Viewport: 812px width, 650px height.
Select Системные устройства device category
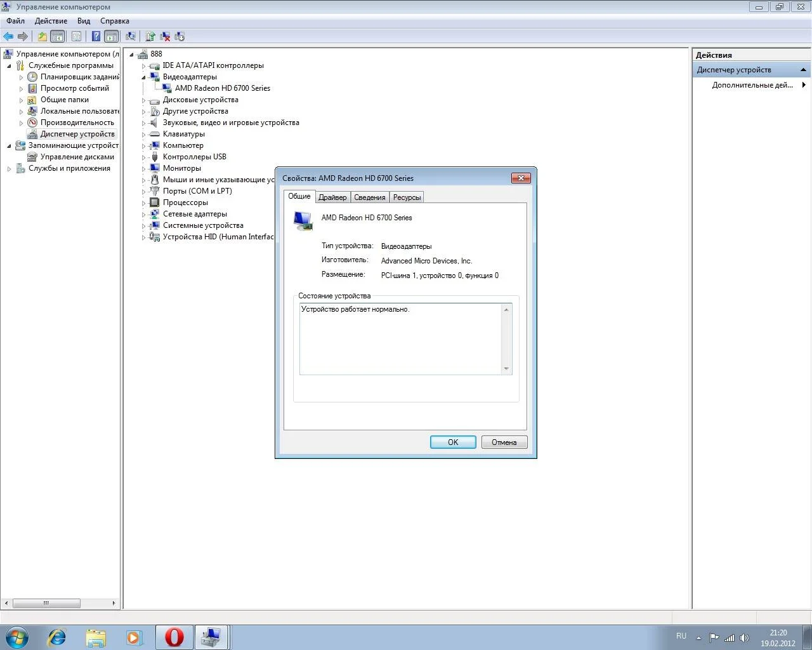203,225
